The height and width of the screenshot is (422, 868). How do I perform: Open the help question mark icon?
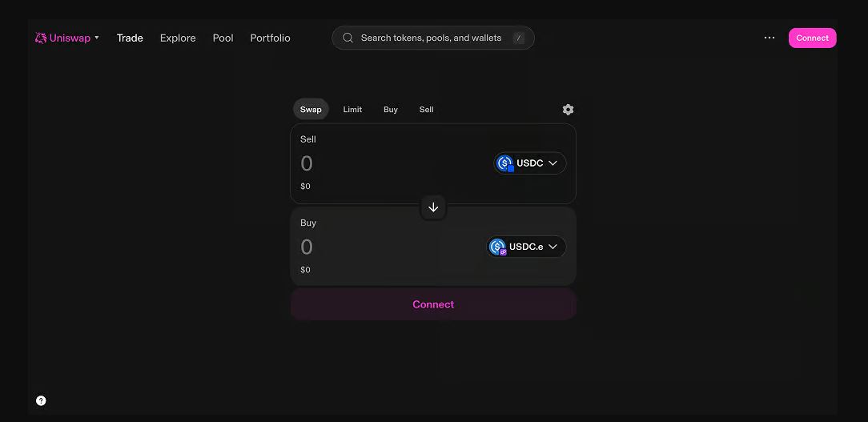(x=41, y=400)
